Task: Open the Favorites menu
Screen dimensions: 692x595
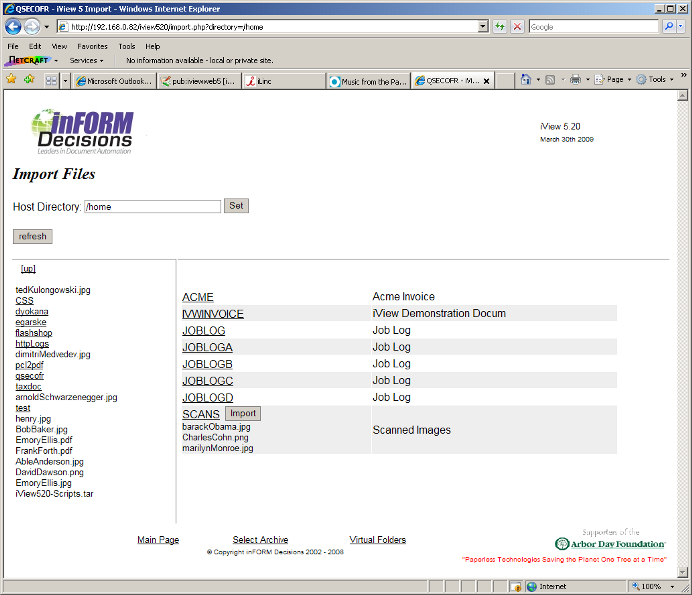Action: [x=92, y=46]
